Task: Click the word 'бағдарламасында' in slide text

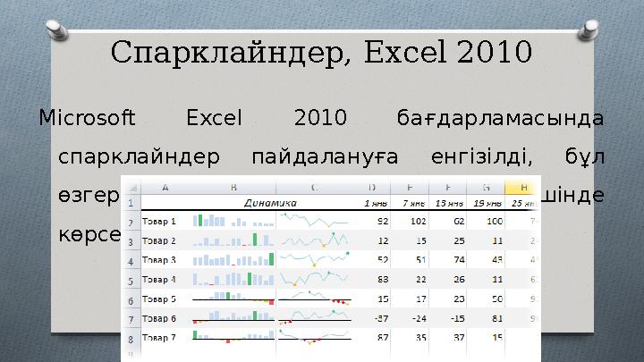Action: click(500, 118)
